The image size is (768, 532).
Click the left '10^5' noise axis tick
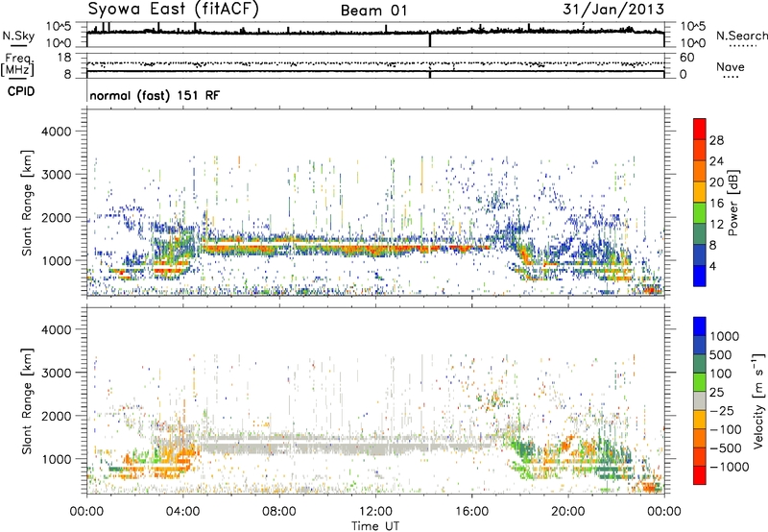59,27
